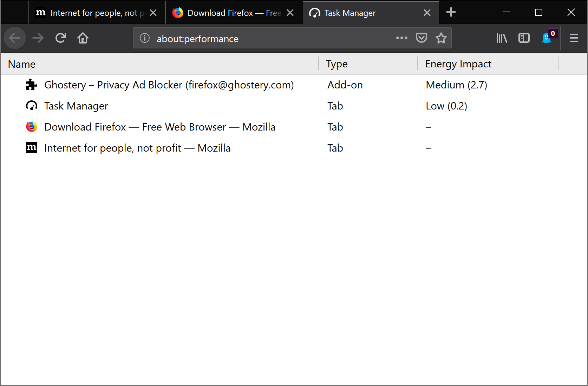Click the Add-on type cell
Image resolution: width=588 pixels, height=386 pixels.
(x=345, y=85)
